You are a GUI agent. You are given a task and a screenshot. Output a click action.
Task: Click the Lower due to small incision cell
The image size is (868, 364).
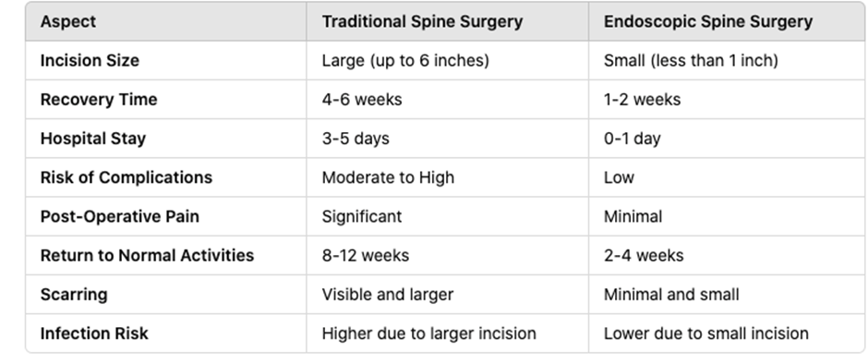point(706,334)
